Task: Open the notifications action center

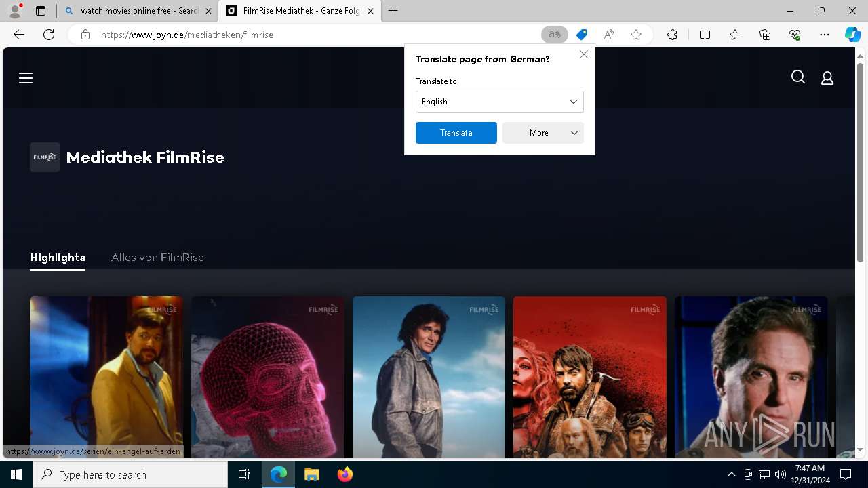Action: pos(846,474)
